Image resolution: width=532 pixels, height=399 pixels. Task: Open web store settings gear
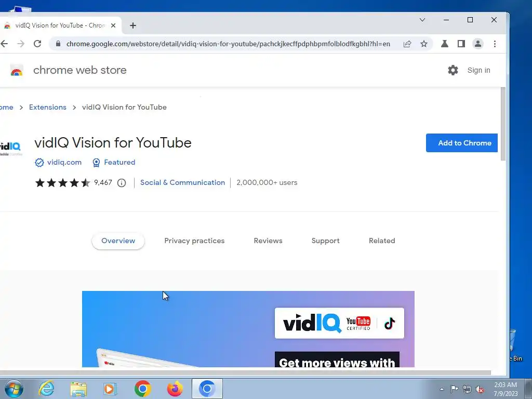pos(453,70)
